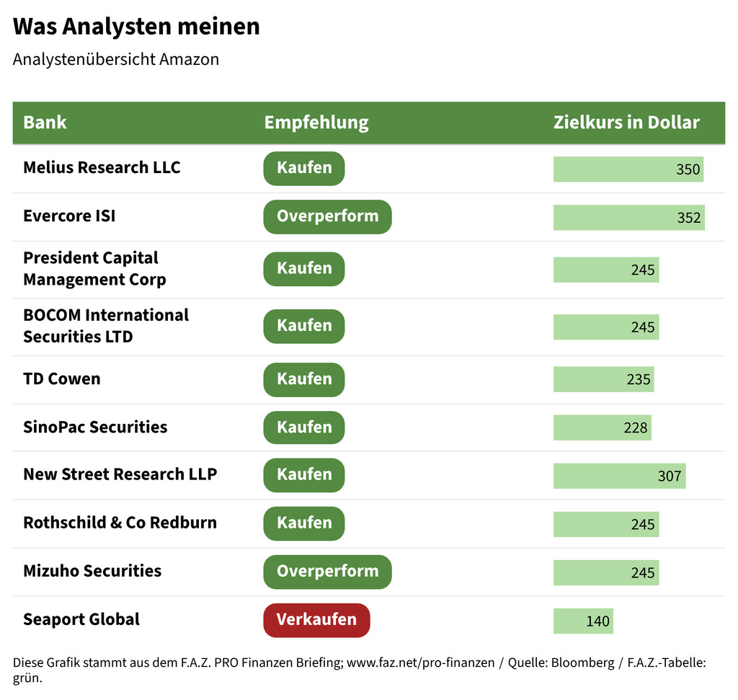Viewport: 738px width, 700px height.
Task: Click the Zielkurs in Dollar column header
Action: click(x=626, y=123)
